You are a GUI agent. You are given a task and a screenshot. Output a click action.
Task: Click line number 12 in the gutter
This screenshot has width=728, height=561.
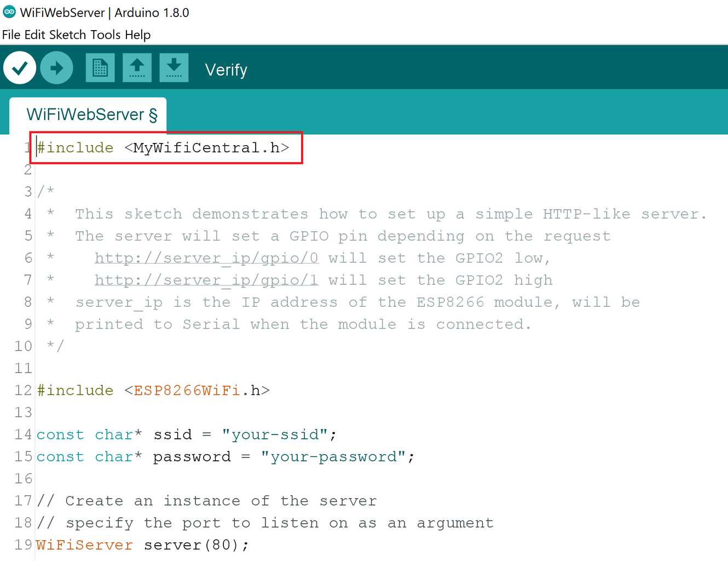pyautogui.click(x=23, y=390)
